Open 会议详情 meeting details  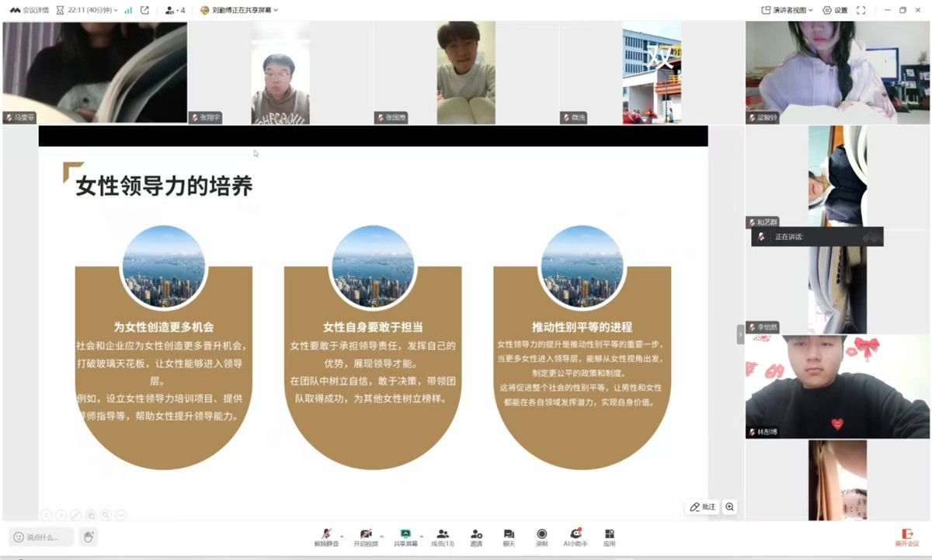click(x=30, y=10)
